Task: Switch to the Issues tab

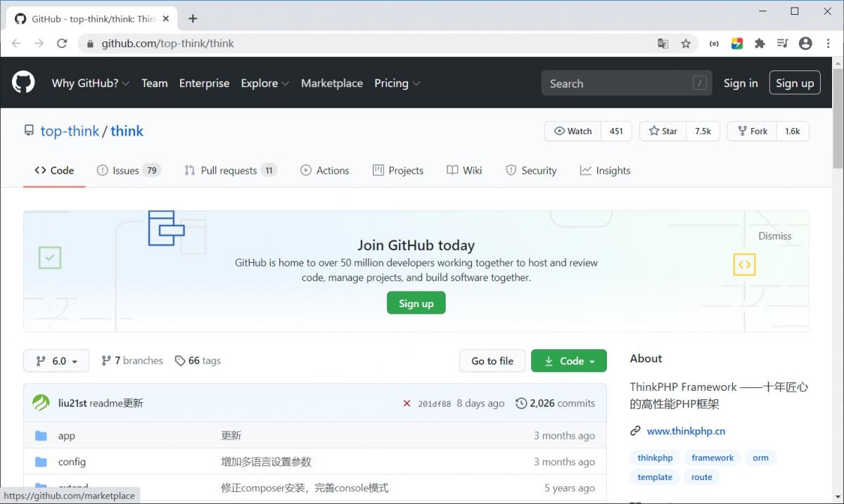Action: click(129, 170)
